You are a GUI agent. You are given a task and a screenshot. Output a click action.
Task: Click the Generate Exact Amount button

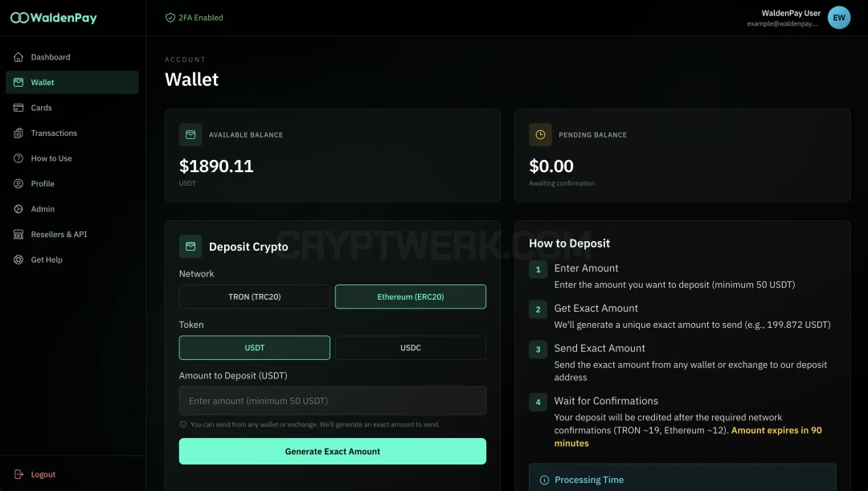click(333, 451)
